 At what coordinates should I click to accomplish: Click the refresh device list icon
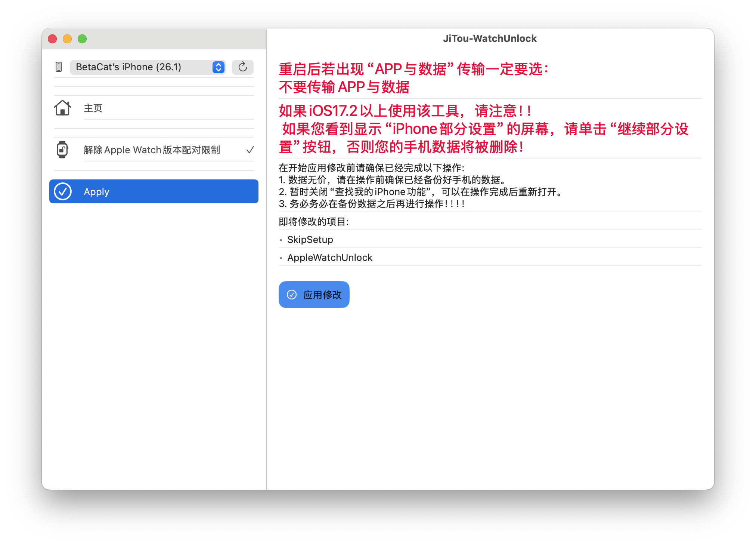coord(242,67)
